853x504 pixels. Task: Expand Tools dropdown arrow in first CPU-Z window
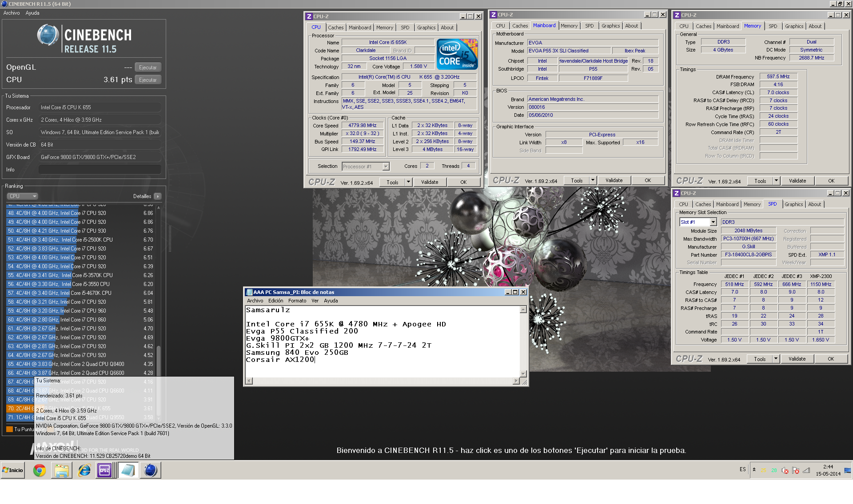click(409, 182)
